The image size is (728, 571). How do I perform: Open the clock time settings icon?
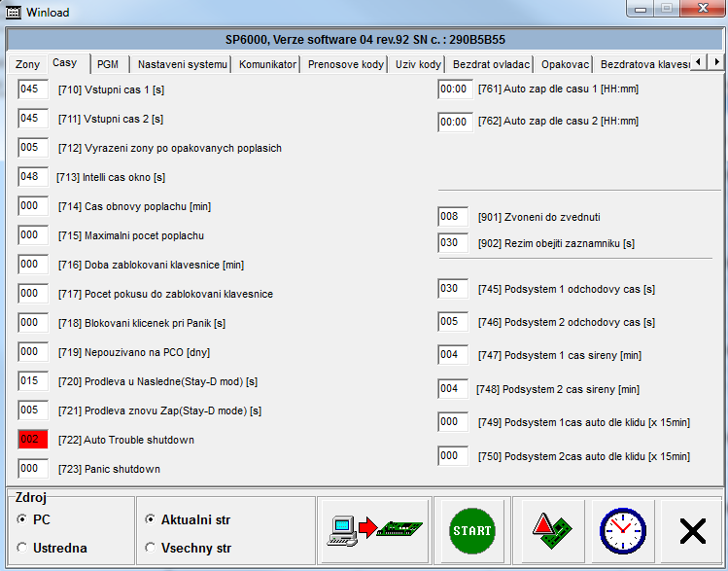(x=621, y=530)
